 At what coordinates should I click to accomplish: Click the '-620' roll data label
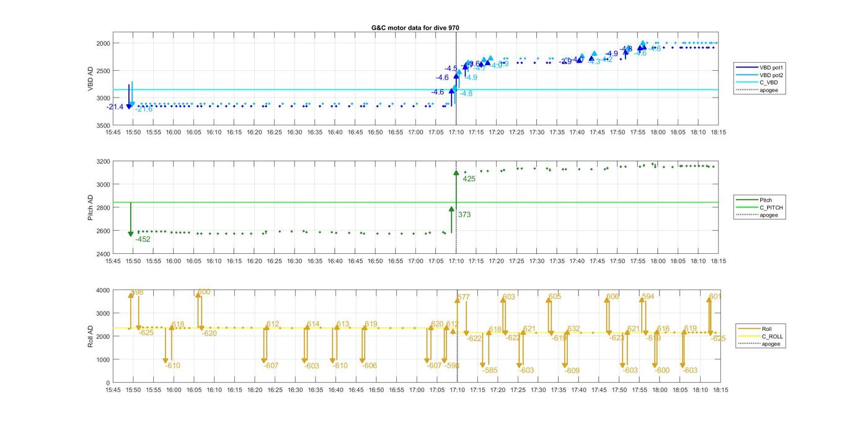(x=210, y=333)
